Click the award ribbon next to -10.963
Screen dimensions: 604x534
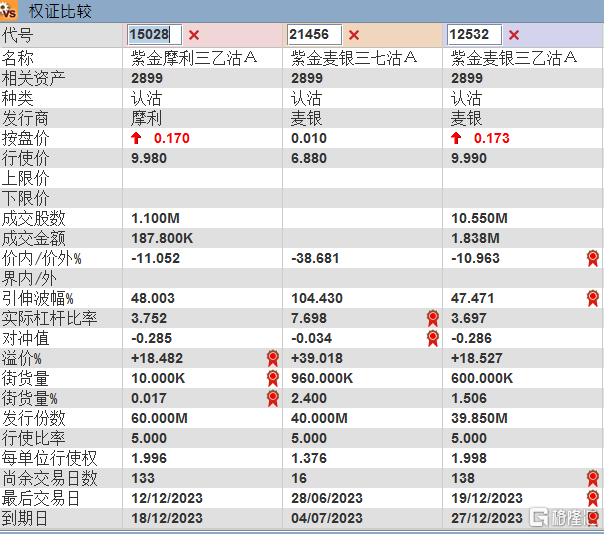(593, 258)
